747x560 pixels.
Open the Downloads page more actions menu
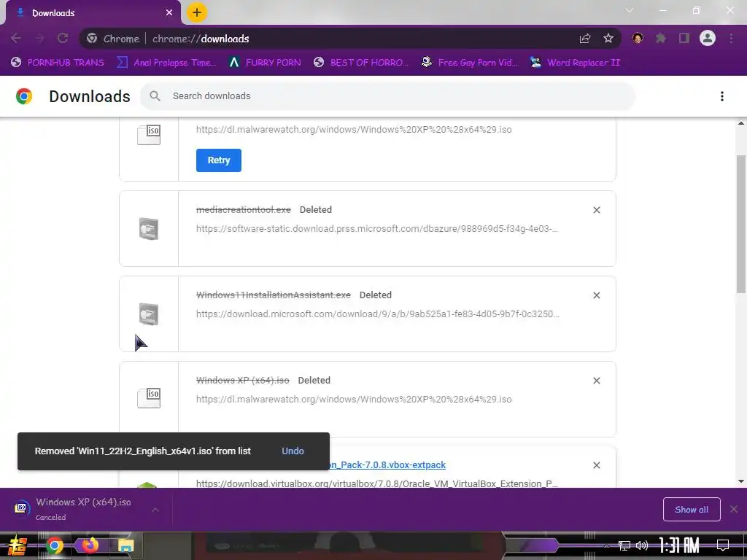click(722, 96)
